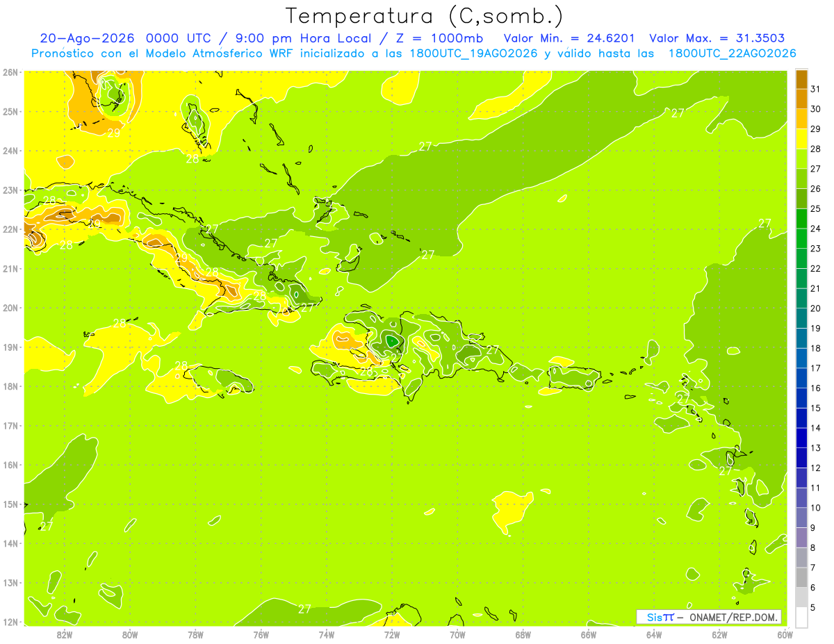Click the "1800UTC_22AGO2026" valid-until time
This screenshot has width=834, height=644.
pos(732,53)
